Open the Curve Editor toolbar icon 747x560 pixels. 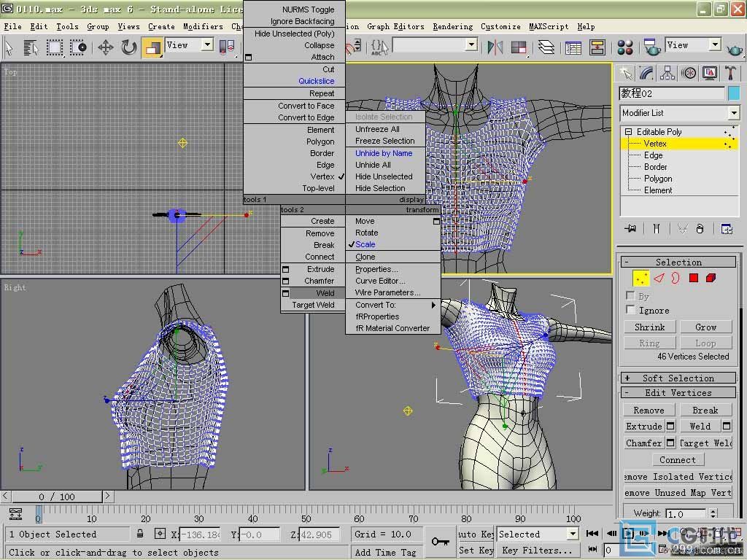(573, 47)
